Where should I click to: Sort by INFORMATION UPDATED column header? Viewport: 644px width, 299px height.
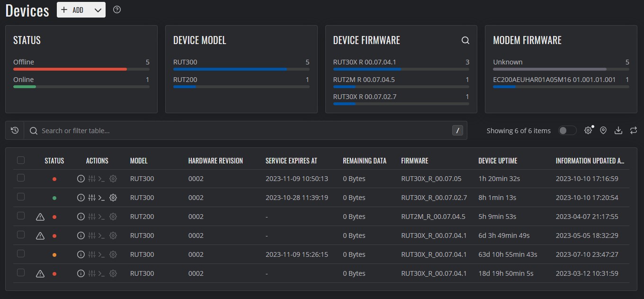coord(590,161)
